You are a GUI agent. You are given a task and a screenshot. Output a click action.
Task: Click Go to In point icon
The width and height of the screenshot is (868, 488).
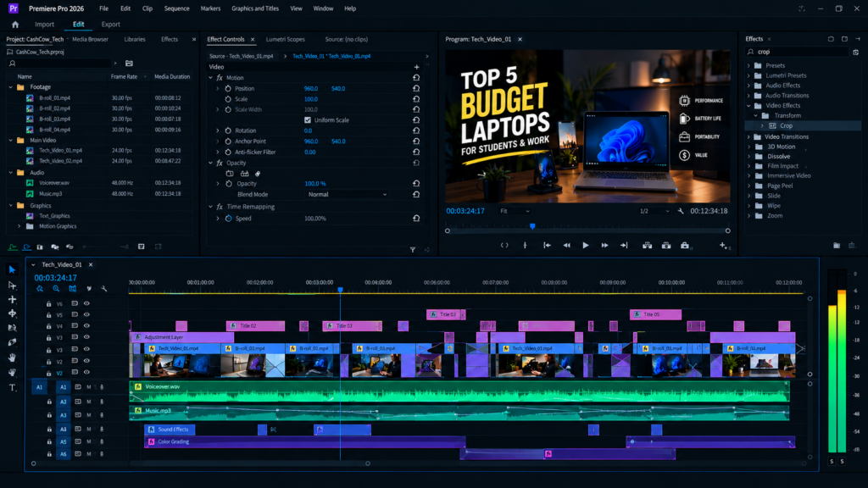547,245
